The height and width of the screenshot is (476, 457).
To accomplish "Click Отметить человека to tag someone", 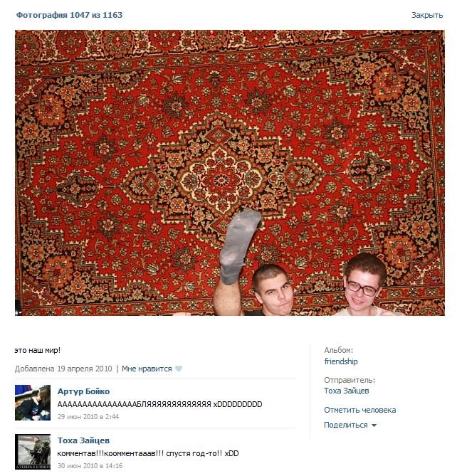I will pyautogui.click(x=359, y=410).
